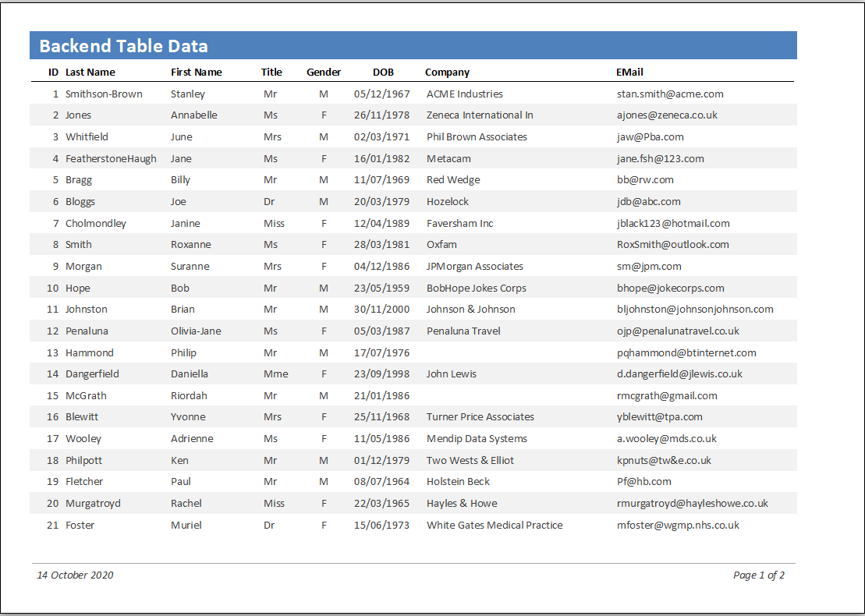Select last name 'Dangerfield'

[x=92, y=374]
